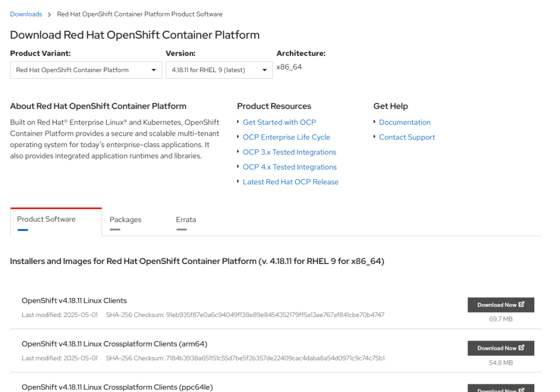This screenshot has height=392, width=560.
Task: Switch to the Errata tab
Action: (186, 220)
